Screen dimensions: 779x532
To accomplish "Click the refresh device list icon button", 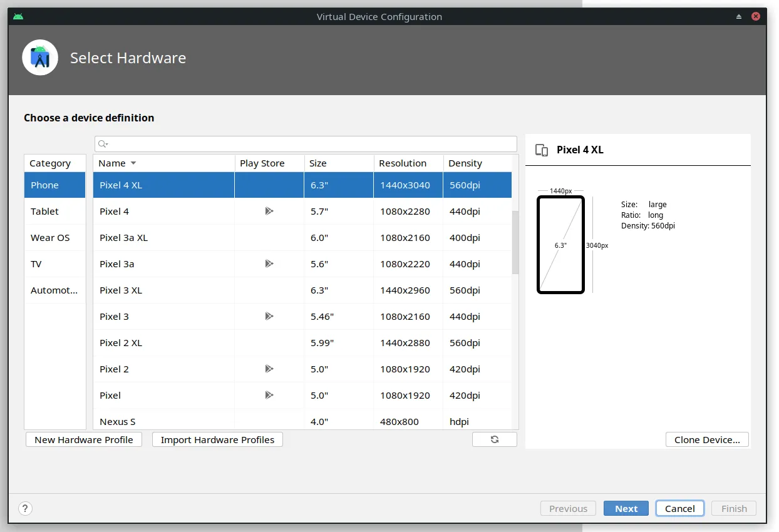I will [495, 439].
